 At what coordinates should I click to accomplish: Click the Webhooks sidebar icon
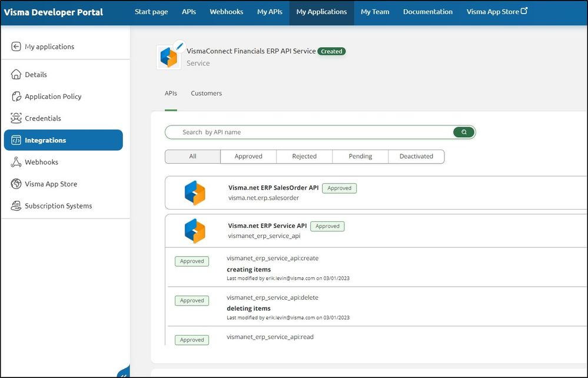tap(16, 162)
